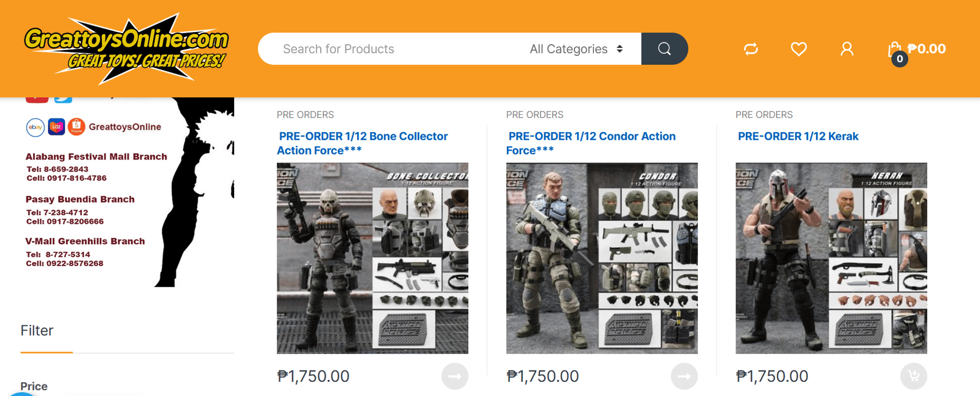Open the PRE-ORDER 1/12 Kerak product link
Viewport: 980px width, 396px height.
tap(798, 136)
